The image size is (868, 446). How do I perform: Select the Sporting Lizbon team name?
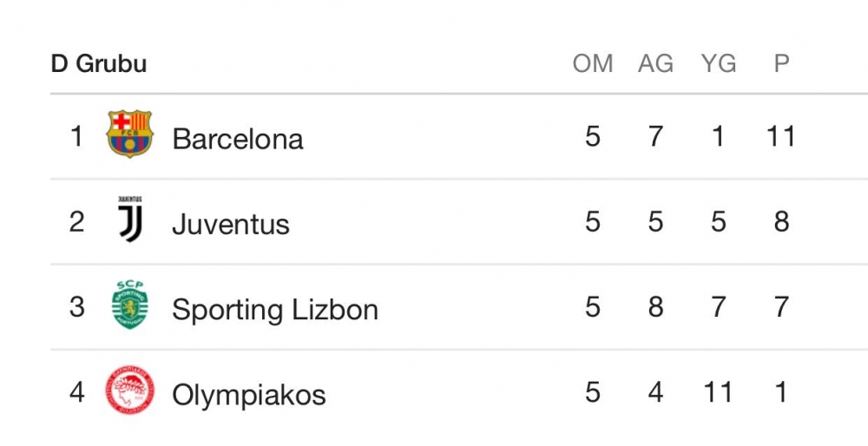click(275, 310)
